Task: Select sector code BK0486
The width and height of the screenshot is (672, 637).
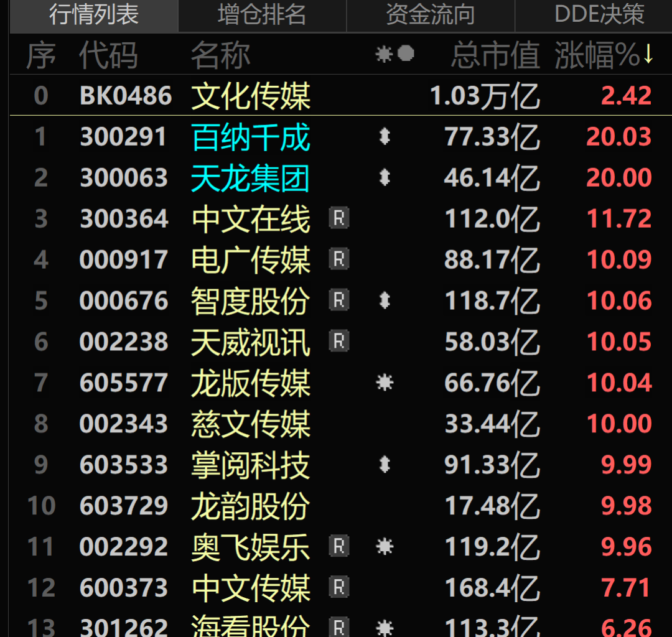Action: point(126,96)
